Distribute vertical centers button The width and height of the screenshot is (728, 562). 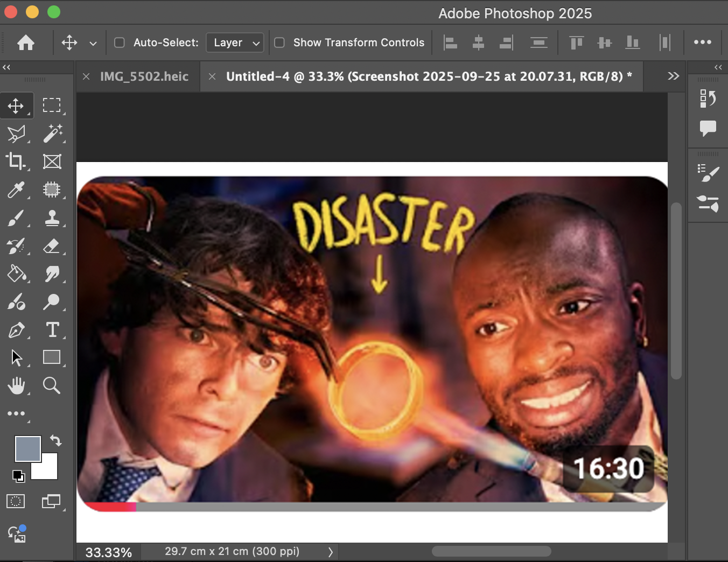538,43
